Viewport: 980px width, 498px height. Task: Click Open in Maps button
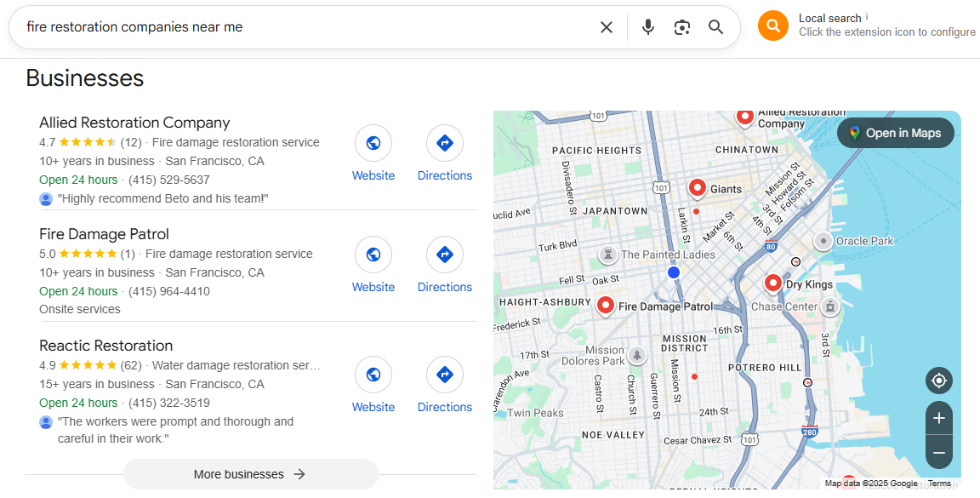coord(895,133)
